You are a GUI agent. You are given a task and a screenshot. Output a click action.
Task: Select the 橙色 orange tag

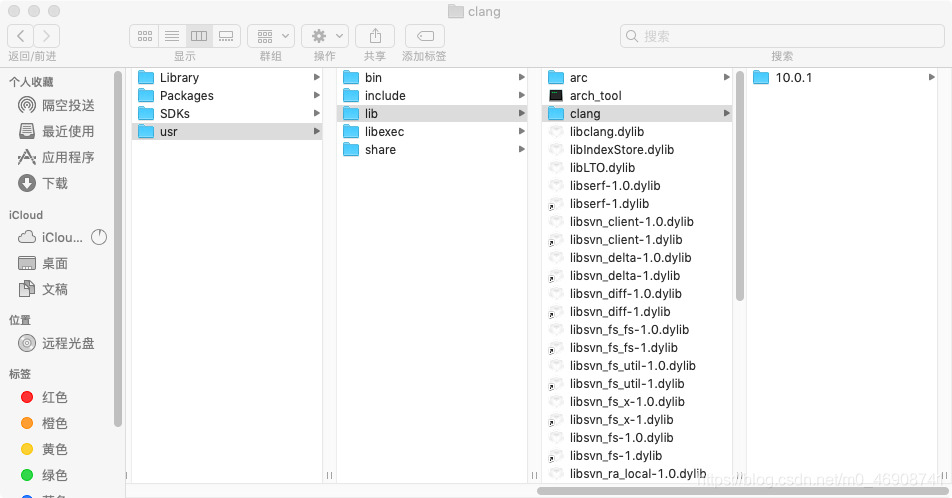click(x=44, y=423)
